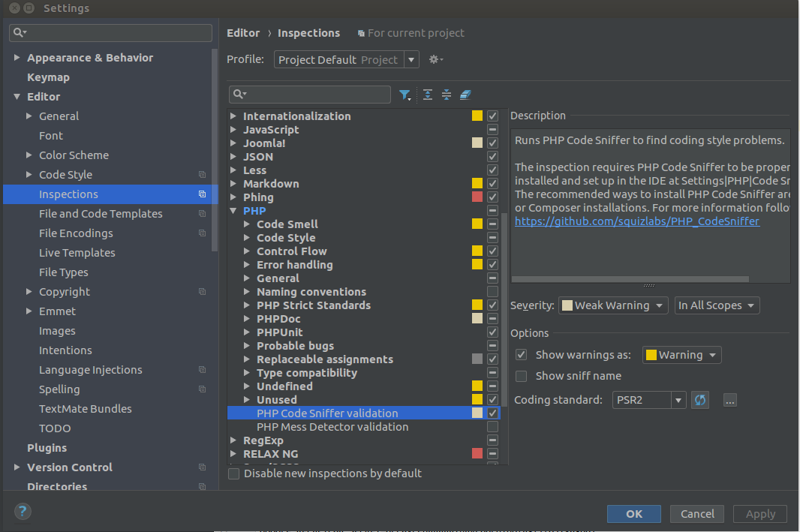This screenshot has height=532, width=800.
Task: Open the PHP_CodeSniffer GitHub link
Action: tap(636, 221)
